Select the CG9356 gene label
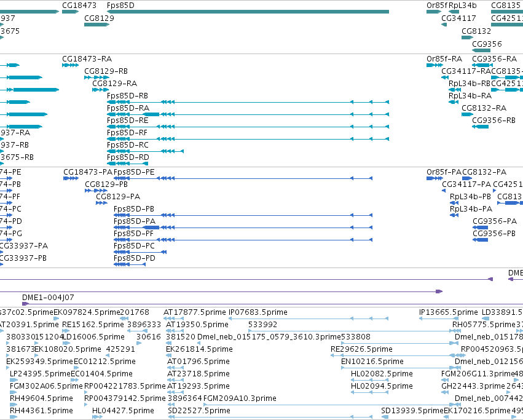 487,44
